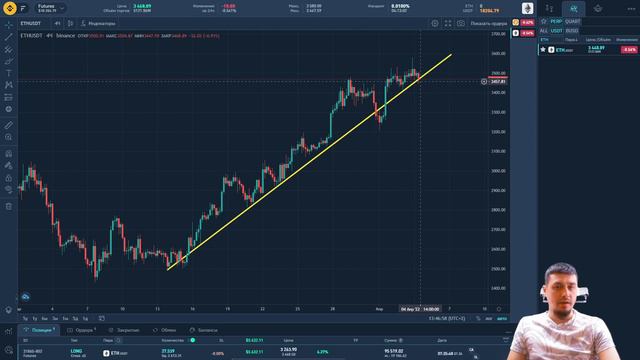Image resolution: width=640 pixels, height=360 pixels.
Task: Select the PERP filter tab
Action: pos(556,21)
